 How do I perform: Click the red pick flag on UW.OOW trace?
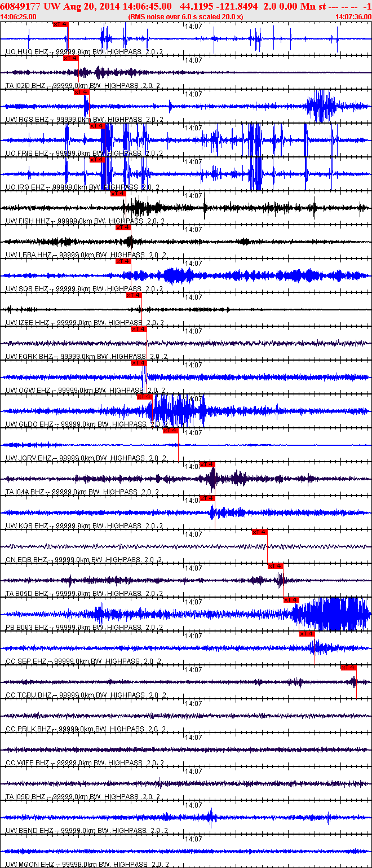[139, 363]
